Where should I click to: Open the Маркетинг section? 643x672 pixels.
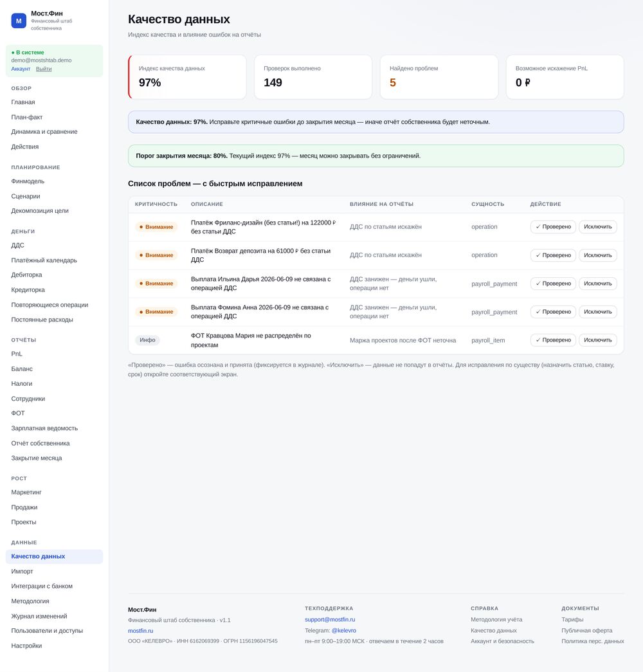[x=26, y=493]
